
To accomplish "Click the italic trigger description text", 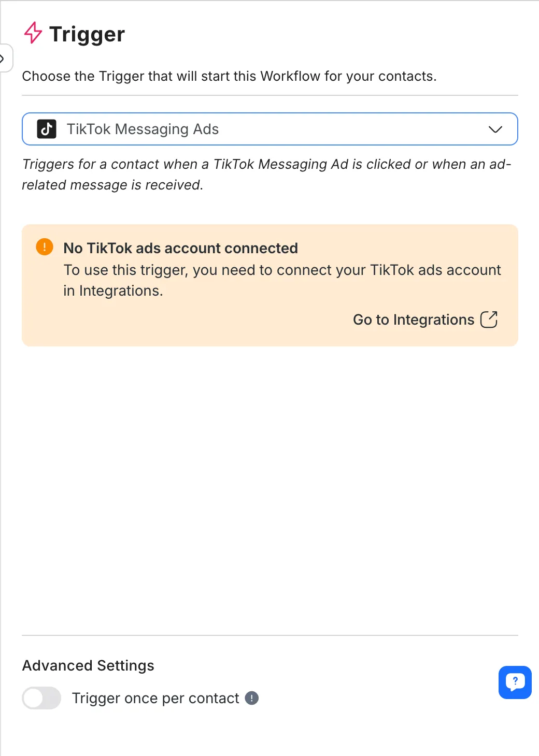I will (x=266, y=175).
